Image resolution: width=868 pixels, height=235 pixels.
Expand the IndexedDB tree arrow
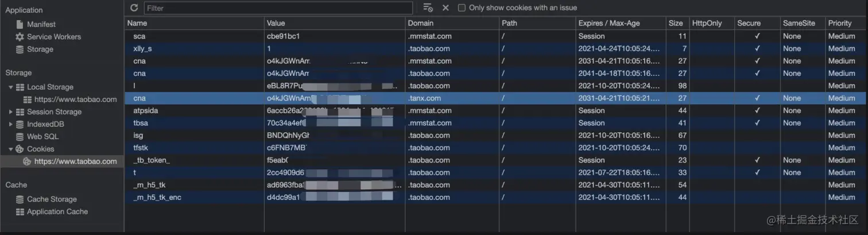[x=10, y=124]
